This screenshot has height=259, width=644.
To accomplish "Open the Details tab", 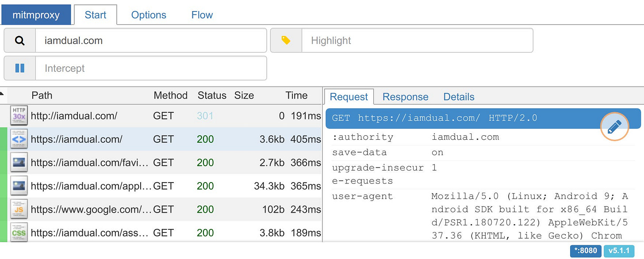I will tap(459, 97).
